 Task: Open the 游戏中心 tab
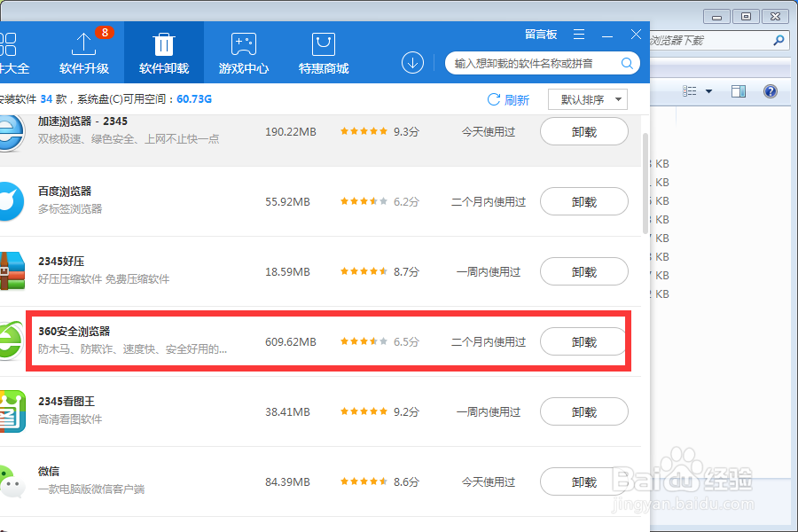[244, 53]
